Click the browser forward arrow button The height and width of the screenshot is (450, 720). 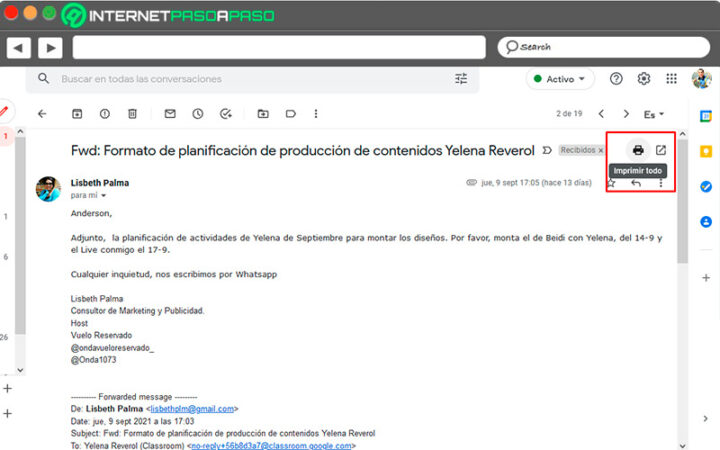[50, 47]
